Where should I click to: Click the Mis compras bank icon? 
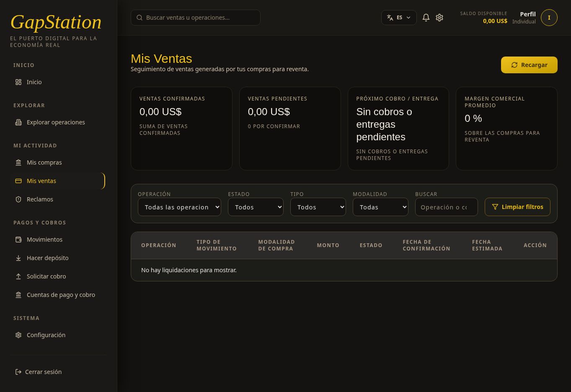pos(18,162)
